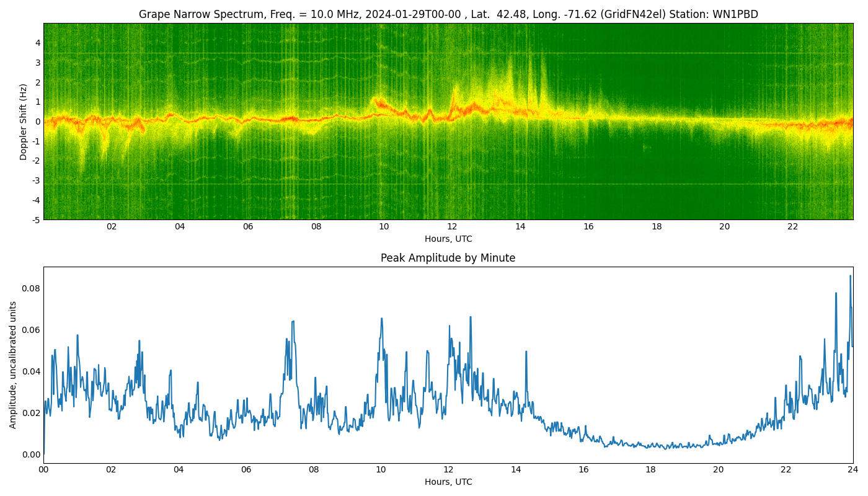This screenshot has height=496, width=868.
Task: Click the 'Amplitude, uncalibrated units' axis label
Action: click(x=13, y=365)
